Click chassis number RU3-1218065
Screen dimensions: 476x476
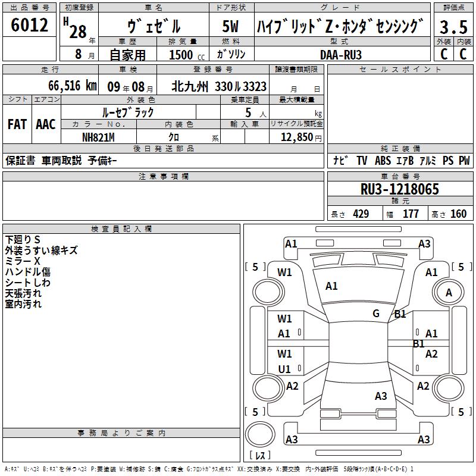tap(399, 189)
